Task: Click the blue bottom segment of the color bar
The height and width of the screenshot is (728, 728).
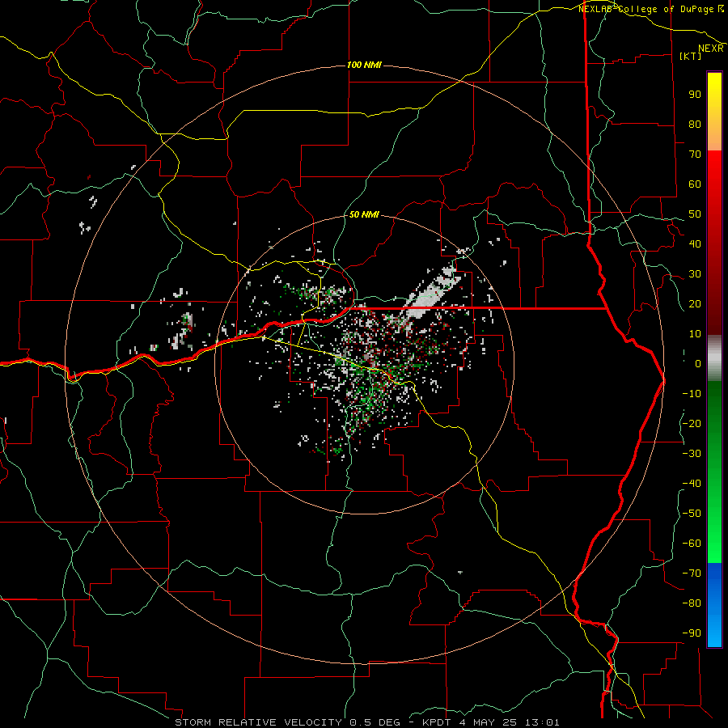Action: click(714, 605)
